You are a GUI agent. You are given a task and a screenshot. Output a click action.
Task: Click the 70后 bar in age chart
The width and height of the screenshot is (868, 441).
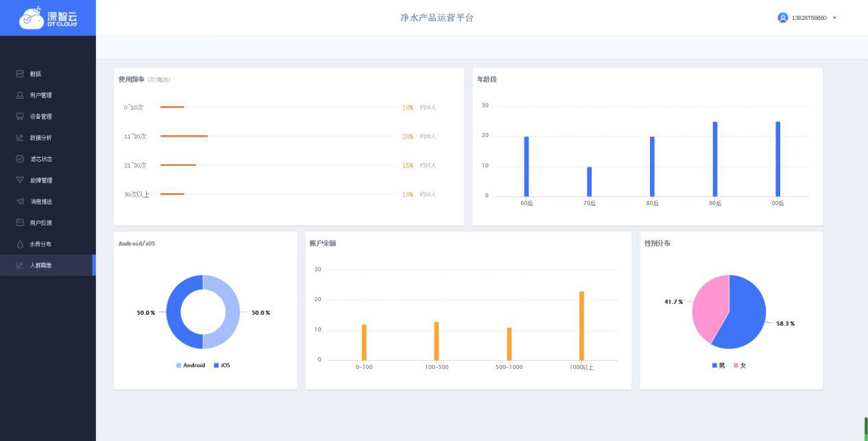tap(589, 182)
